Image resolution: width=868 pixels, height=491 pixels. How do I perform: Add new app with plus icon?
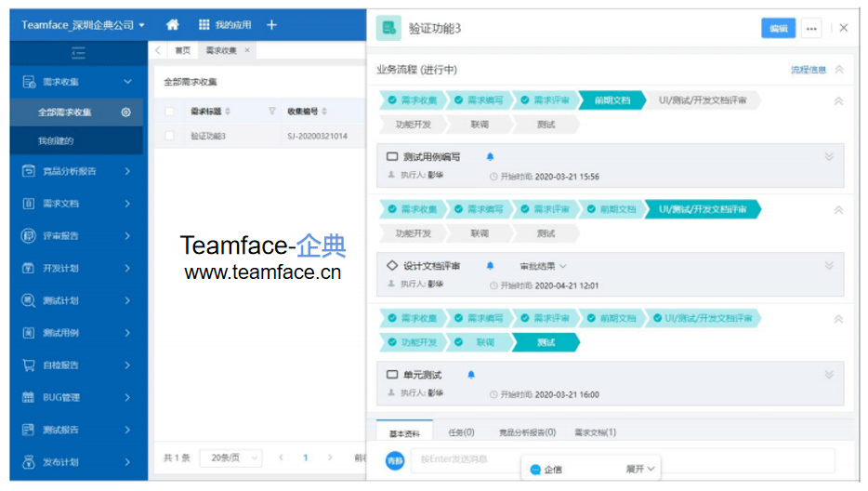click(271, 25)
